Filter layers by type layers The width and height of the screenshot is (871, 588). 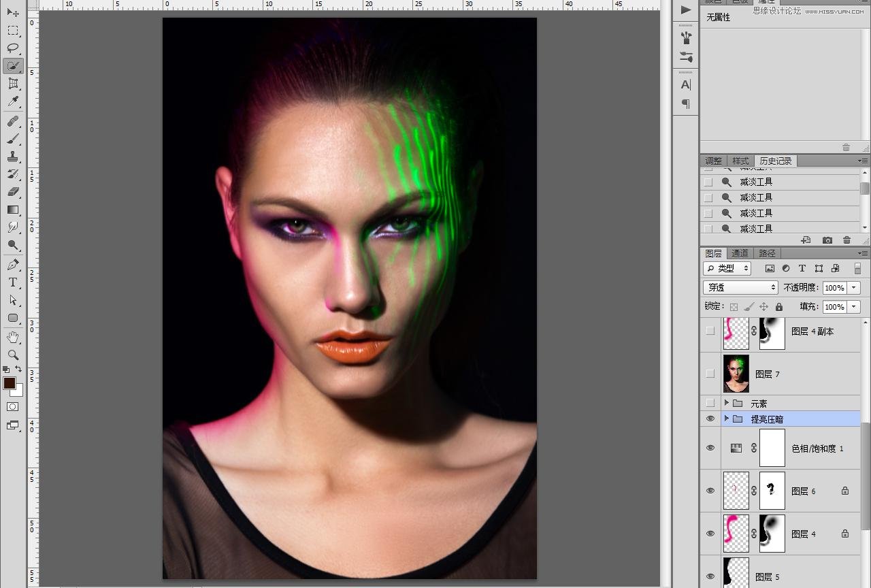tap(802, 268)
